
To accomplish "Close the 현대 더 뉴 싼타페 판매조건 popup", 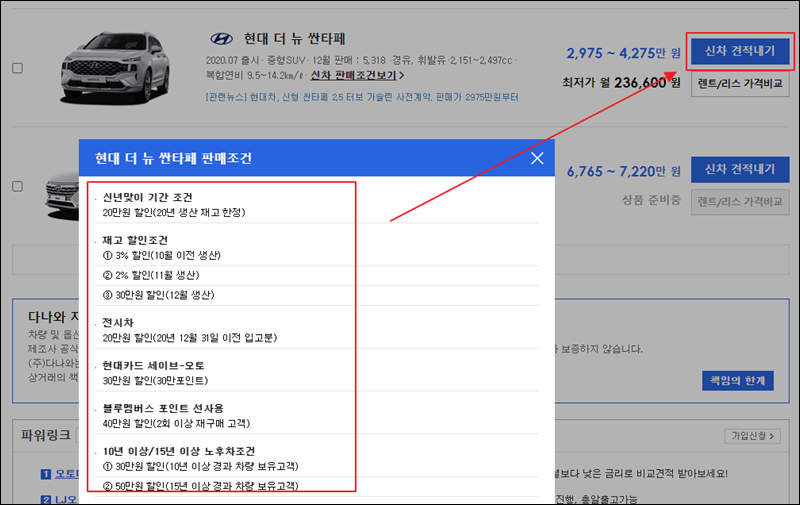I will [x=537, y=158].
